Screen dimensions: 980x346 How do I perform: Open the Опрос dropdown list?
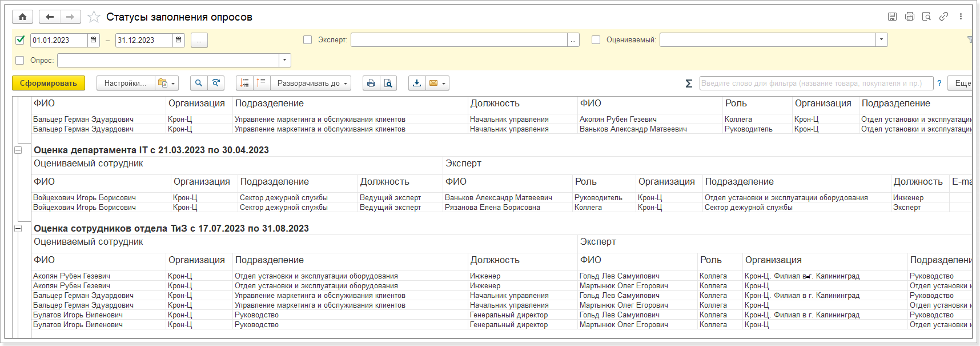point(284,60)
